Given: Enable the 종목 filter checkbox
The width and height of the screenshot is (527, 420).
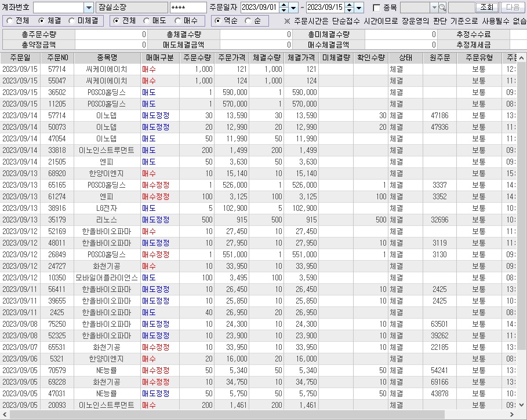Looking at the screenshot, I should [x=377, y=8].
